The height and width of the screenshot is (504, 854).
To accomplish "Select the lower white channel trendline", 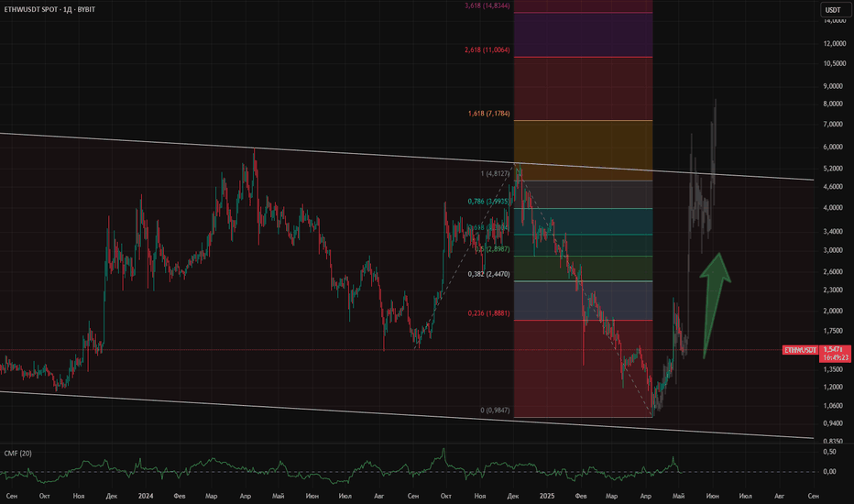I will coord(406,414).
